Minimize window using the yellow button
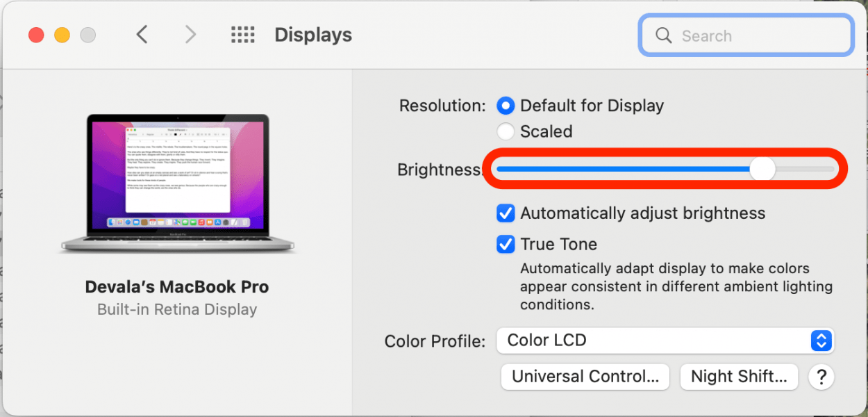 coord(62,35)
